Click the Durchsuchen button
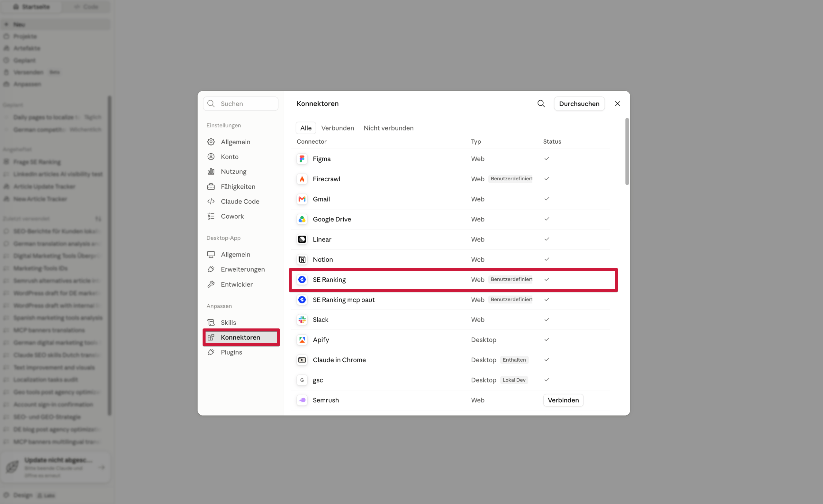 coord(579,104)
